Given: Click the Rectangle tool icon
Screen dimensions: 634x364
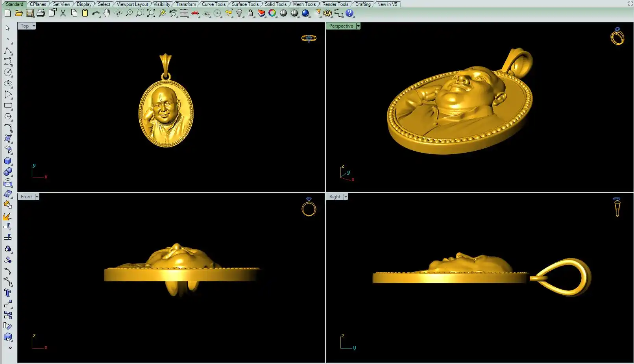Looking at the screenshot, I should tap(8, 105).
